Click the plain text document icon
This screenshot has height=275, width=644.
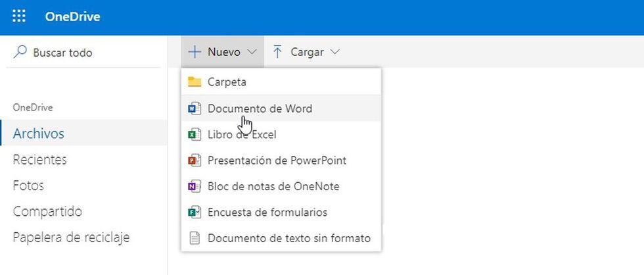click(194, 238)
